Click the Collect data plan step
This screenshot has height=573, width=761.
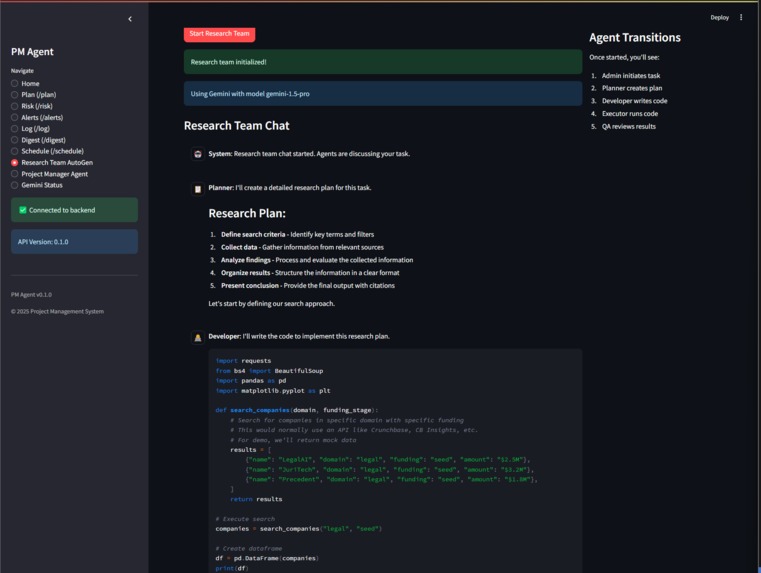coord(302,247)
